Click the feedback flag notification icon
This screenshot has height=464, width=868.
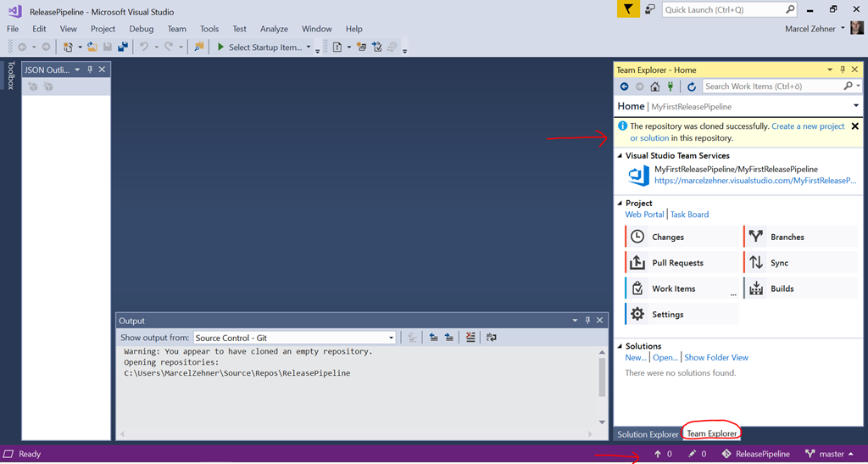pos(627,9)
